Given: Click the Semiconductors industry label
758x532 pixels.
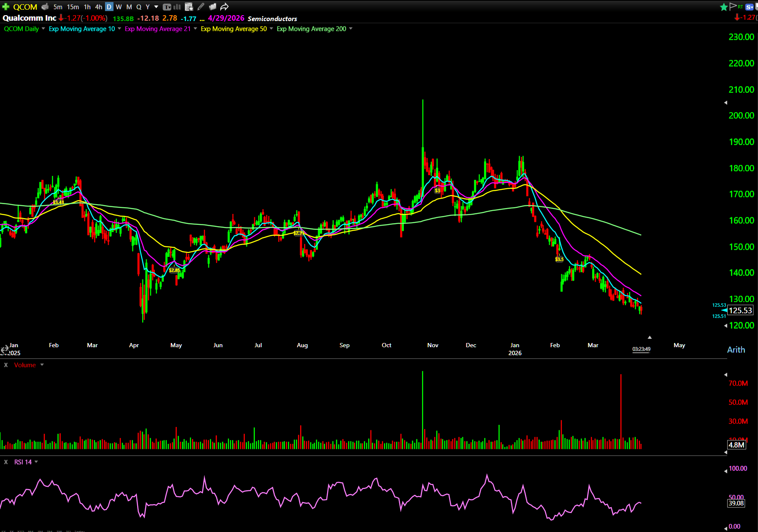Looking at the screenshot, I should coord(272,19).
